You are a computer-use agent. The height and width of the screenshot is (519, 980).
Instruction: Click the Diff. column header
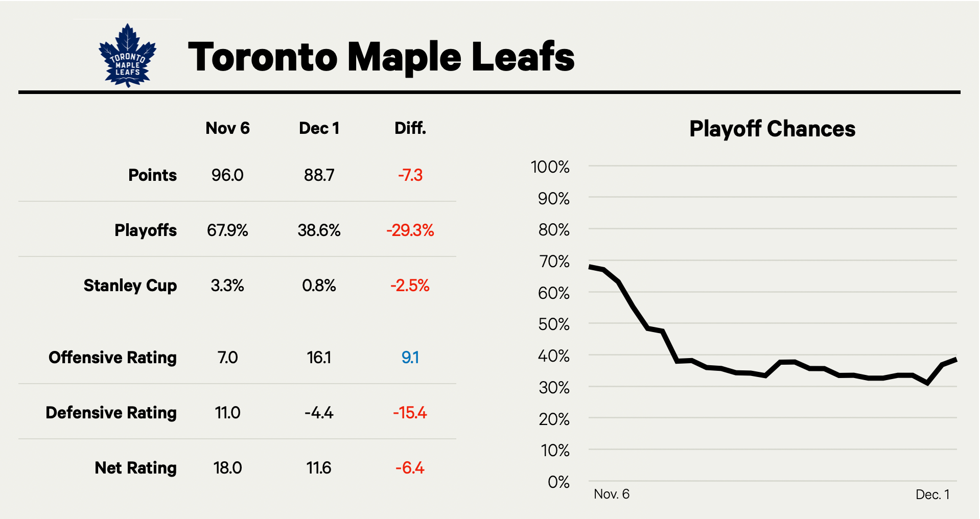point(410,128)
